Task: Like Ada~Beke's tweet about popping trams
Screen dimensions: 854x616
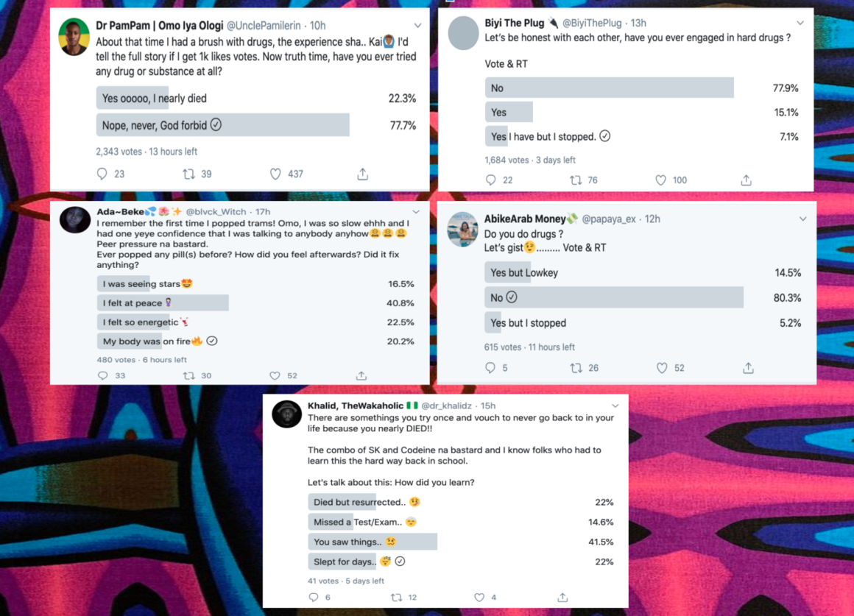Action: (275, 375)
